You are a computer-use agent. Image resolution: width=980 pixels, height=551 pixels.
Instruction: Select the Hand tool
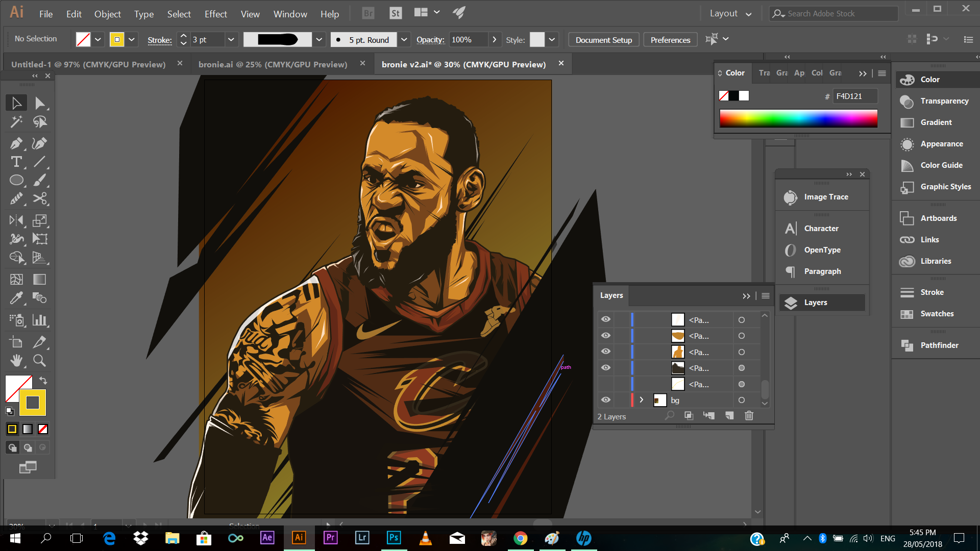tap(16, 360)
